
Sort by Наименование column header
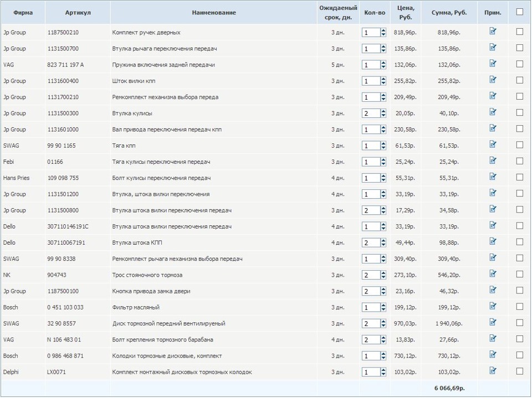coord(213,13)
